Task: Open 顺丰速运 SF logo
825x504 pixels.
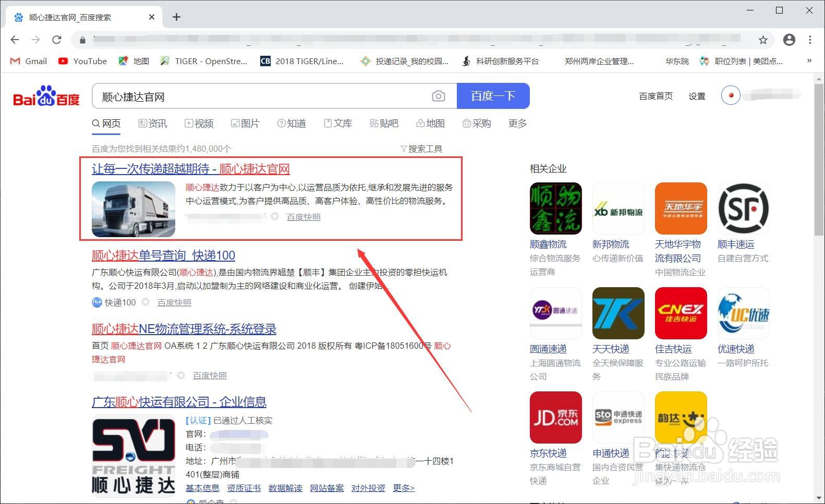Action: click(744, 208)
